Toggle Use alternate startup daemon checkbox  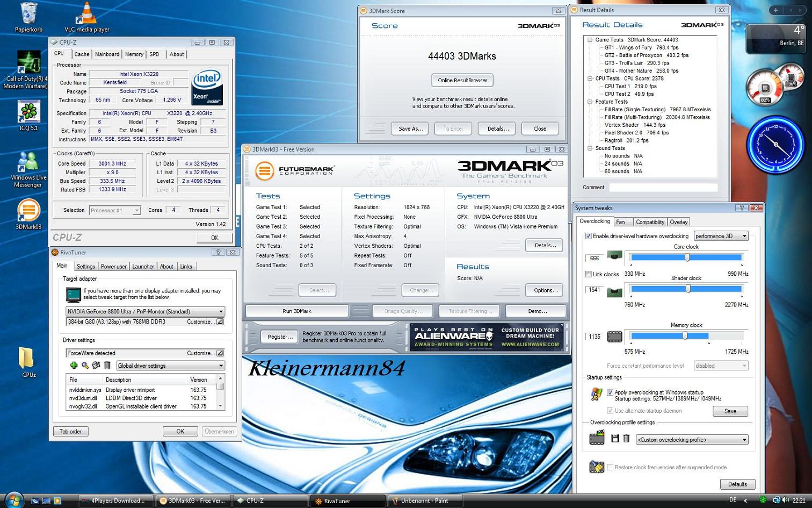610,411
